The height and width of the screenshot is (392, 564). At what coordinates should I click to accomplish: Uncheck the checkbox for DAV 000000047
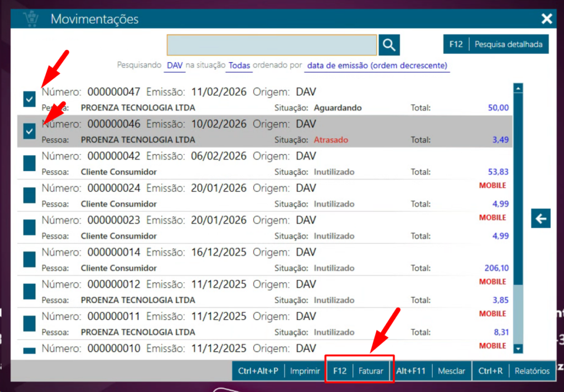[30, 99]
